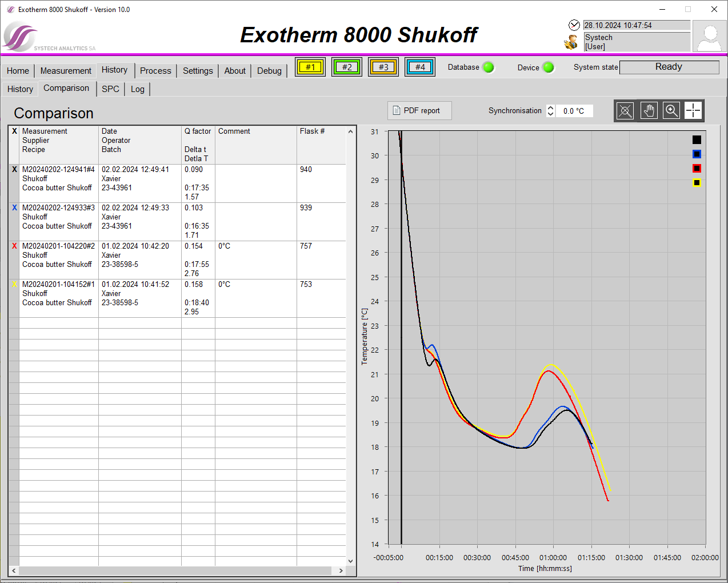Screen dimensions: 728x583
Task: Click the clock icon beside the date
Action: pos(574,25)
